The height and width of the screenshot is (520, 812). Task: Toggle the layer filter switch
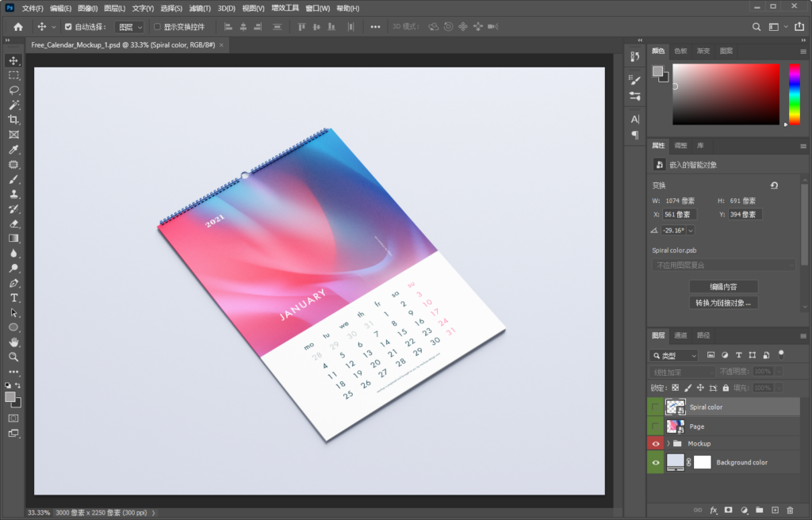click(x=781, y=355)
